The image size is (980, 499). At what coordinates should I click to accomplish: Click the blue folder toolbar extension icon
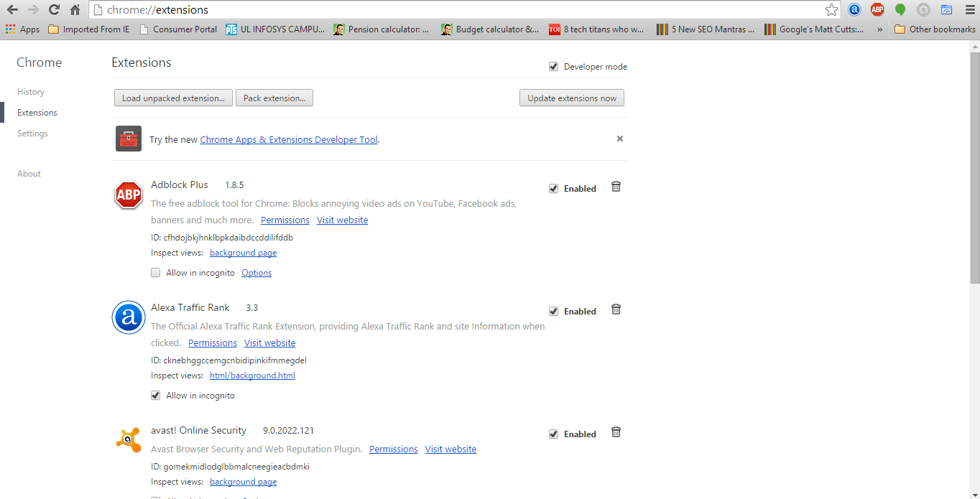(946, 10)
